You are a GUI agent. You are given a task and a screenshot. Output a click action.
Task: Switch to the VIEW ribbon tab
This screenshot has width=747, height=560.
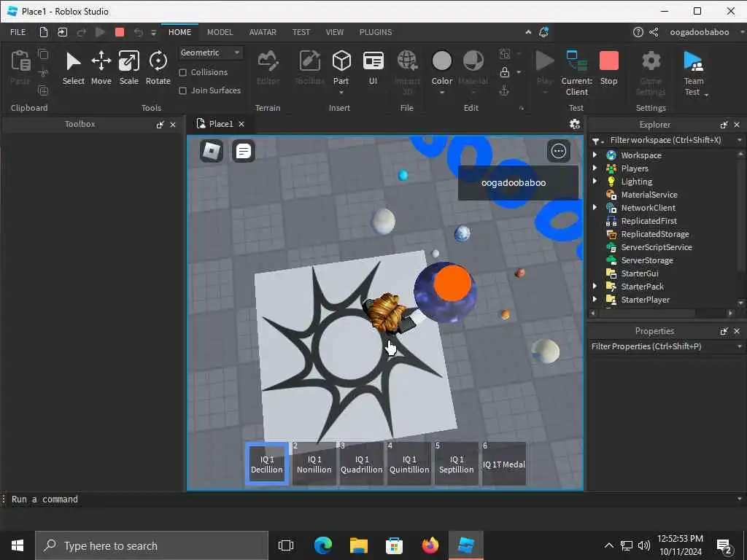tap(334, 32)
